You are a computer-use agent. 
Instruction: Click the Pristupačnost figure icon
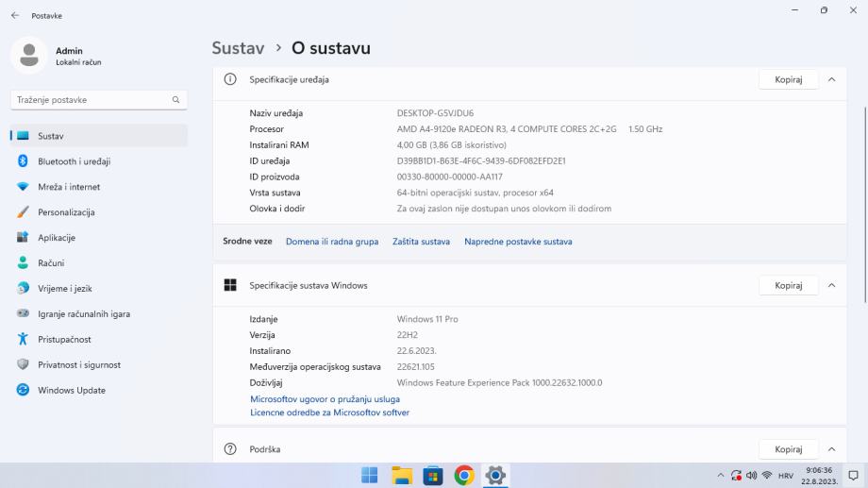[x=23, y=339]
